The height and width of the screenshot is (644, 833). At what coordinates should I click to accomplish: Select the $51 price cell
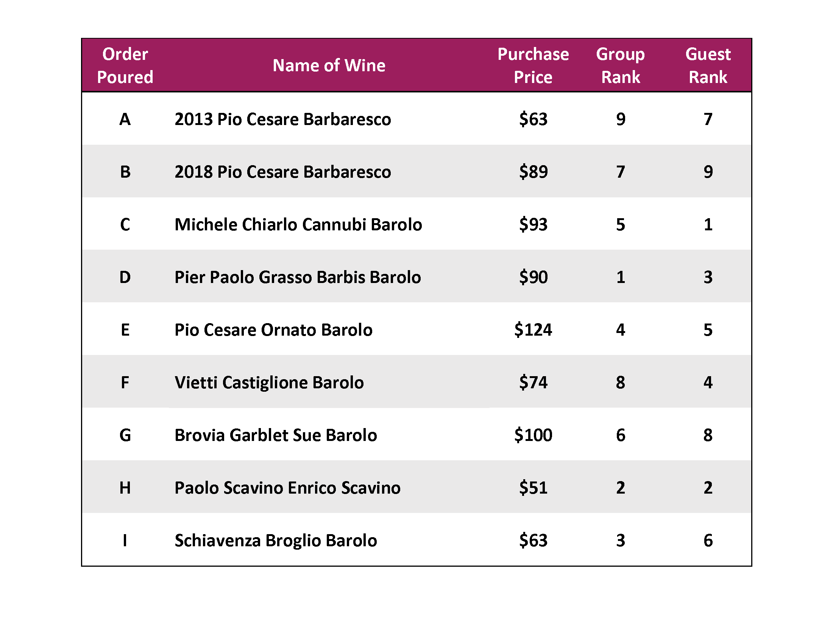(x=533, y=488)
